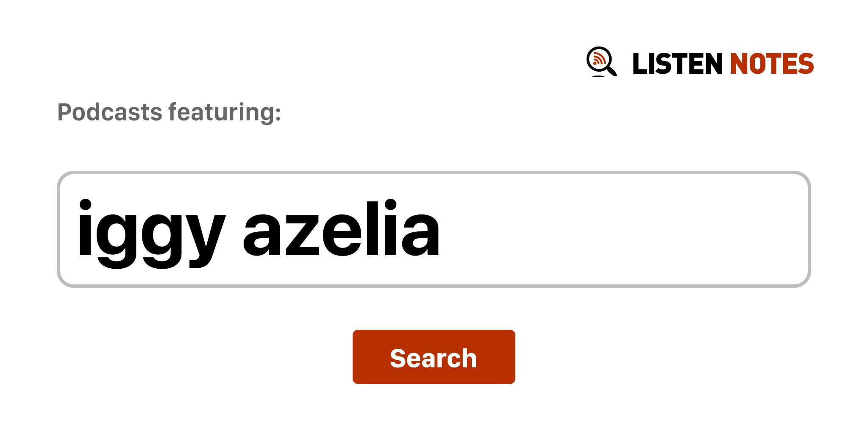The height and width of the screenshot is (434, 868).
Task: Click the black handle of the magnifier logo
Action: point(612,70)
